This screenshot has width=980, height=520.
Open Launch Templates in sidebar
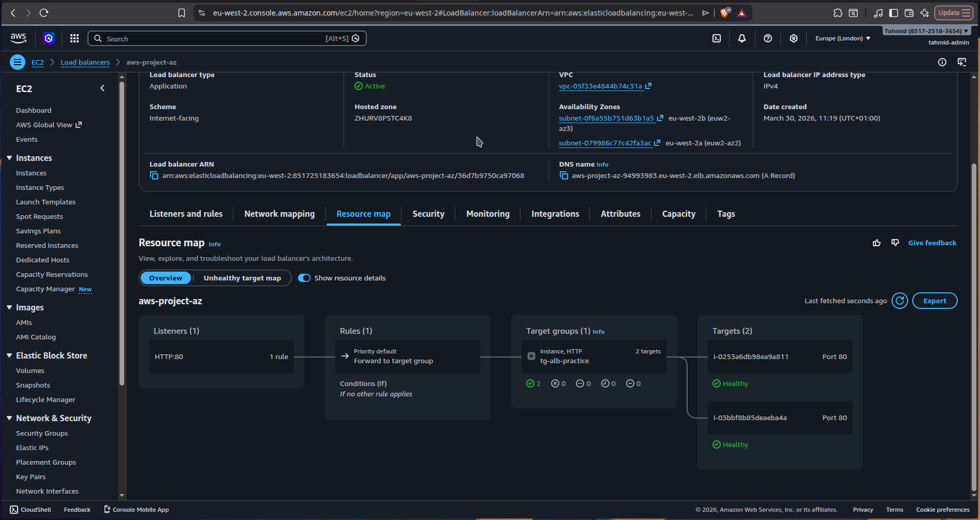tap(46, 202)
